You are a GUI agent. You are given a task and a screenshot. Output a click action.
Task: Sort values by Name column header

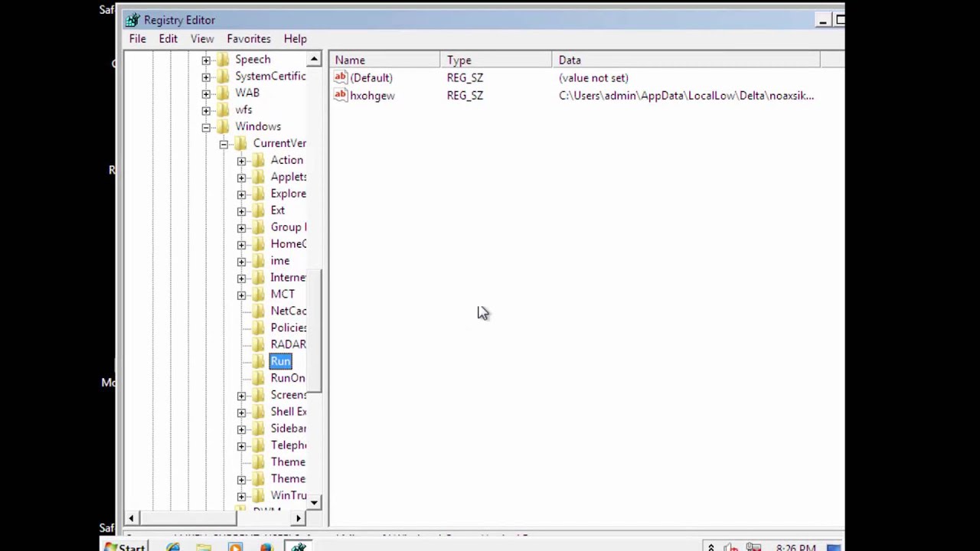[385, 60]
